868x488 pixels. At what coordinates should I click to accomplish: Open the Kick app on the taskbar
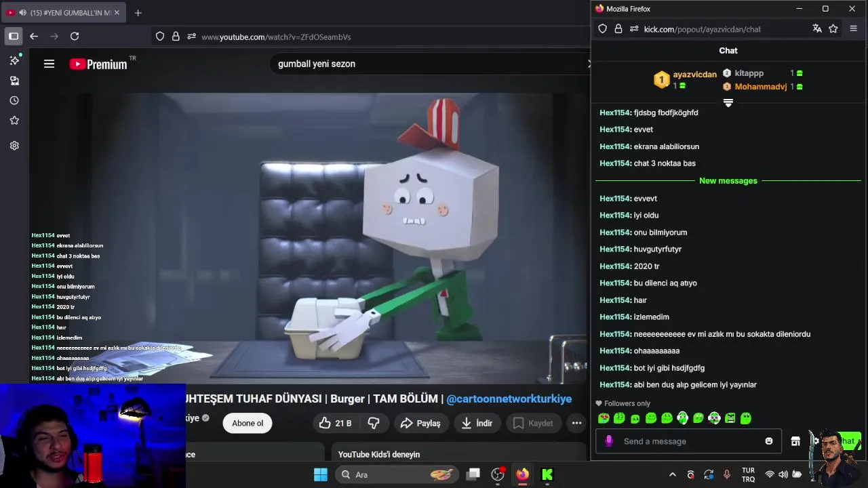tap(547, 474)
